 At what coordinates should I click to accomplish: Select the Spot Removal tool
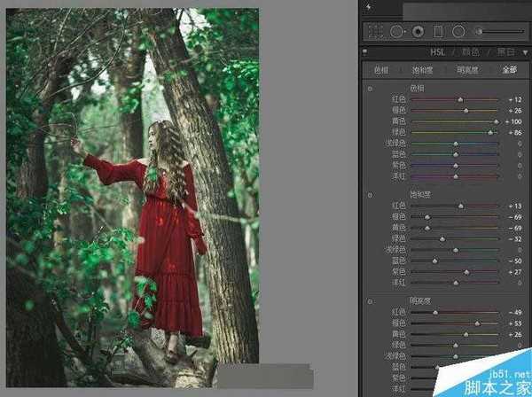point(395,31)
